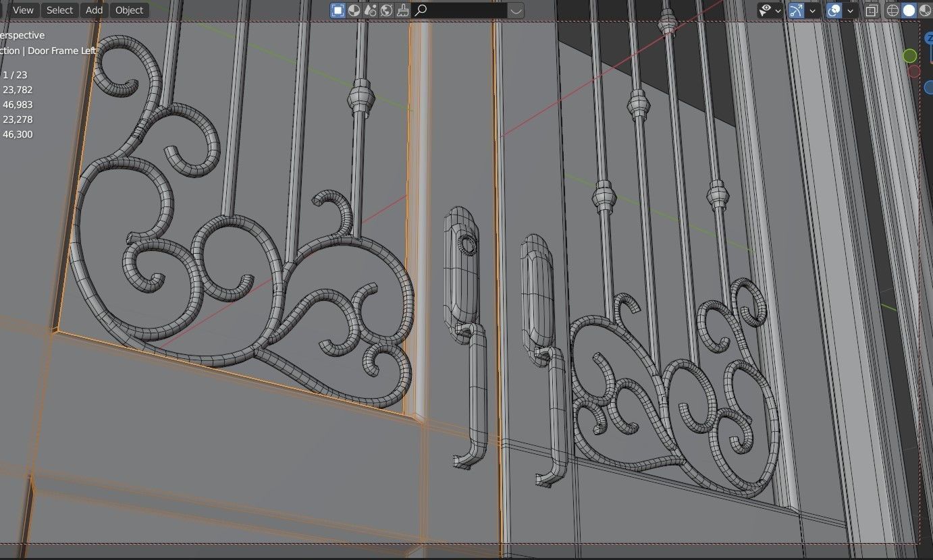This screenshot has height=560, width=933.
Task: Click the 'Door Frame Left' object name text
Action: click(x=62, y=51)
